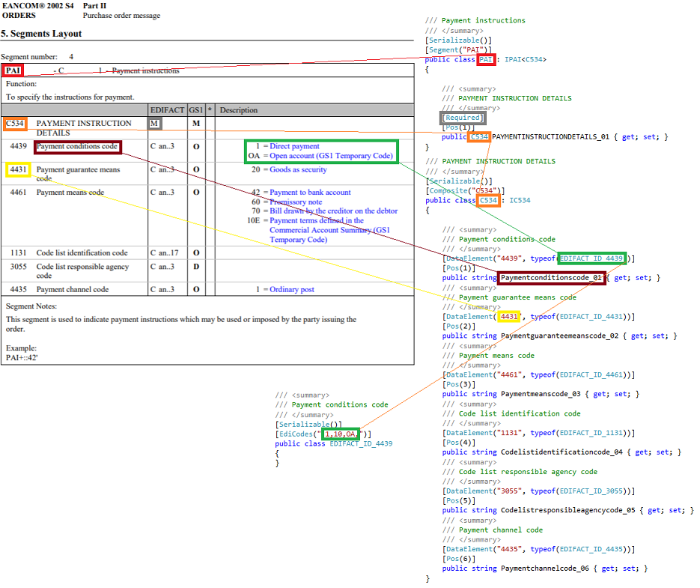700x588 pixels.
Task: Click the "Payment to bank account" description
Action: point(310,192)
